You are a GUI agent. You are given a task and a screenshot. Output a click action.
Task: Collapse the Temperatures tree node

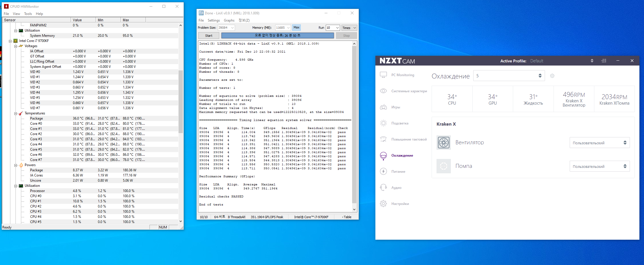(x=16, y=113)
